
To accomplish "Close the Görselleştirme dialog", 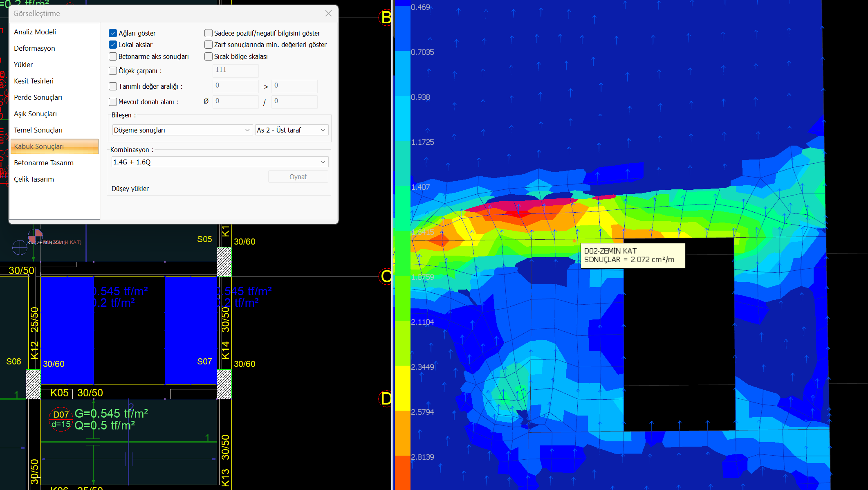I will pos(328,13).
